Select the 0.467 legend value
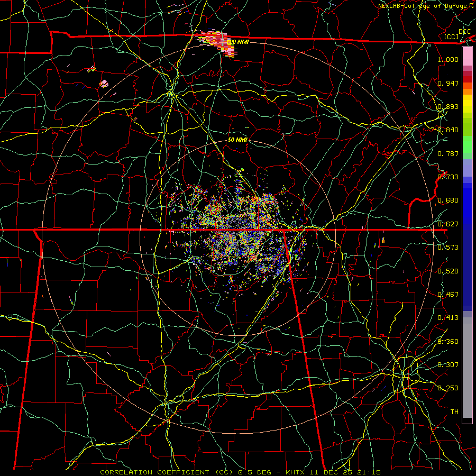Image resolution: width=476 pixels, height=476 pixels. pos(448,295)
